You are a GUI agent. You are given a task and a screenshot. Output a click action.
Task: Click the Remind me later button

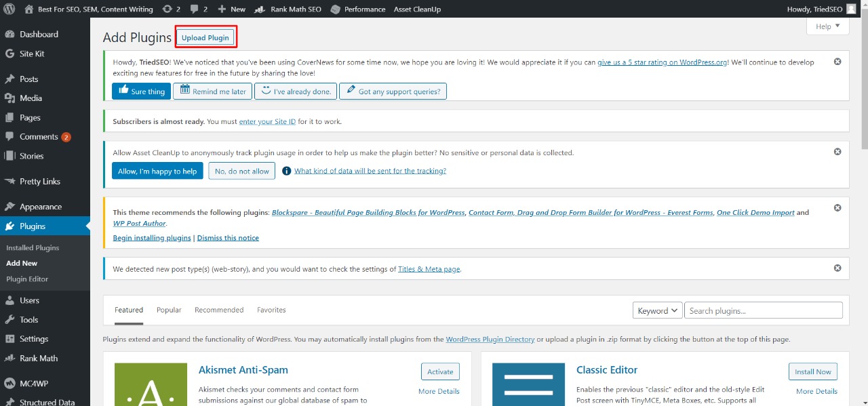pos(212,92)
